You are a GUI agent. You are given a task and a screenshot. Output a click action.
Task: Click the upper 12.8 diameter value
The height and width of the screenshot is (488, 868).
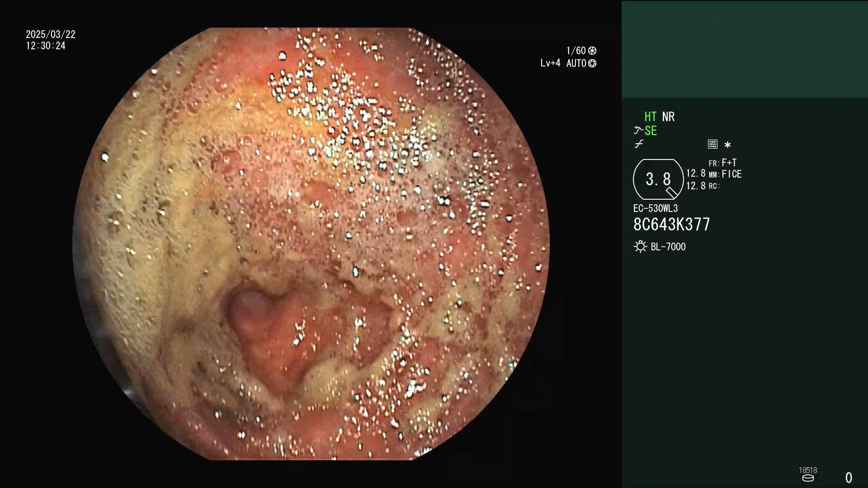coord(696,174)
